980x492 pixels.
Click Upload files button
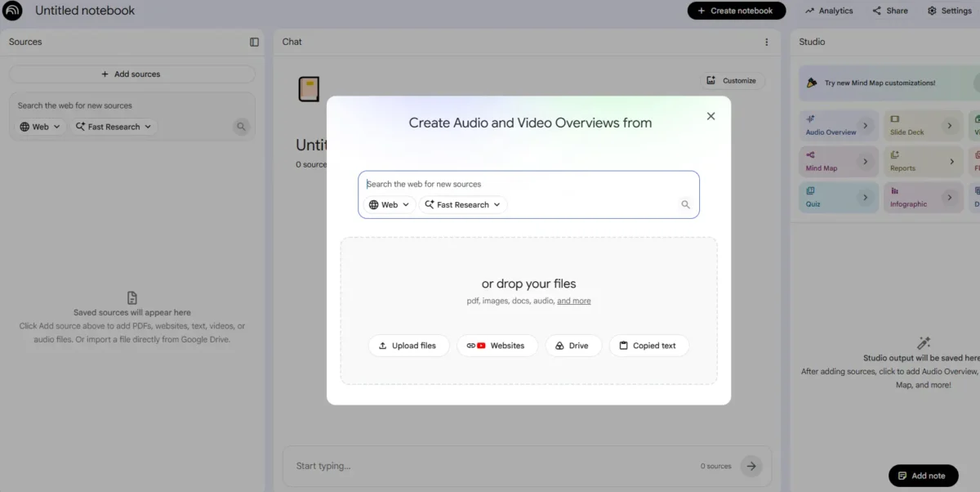point(408,346)
